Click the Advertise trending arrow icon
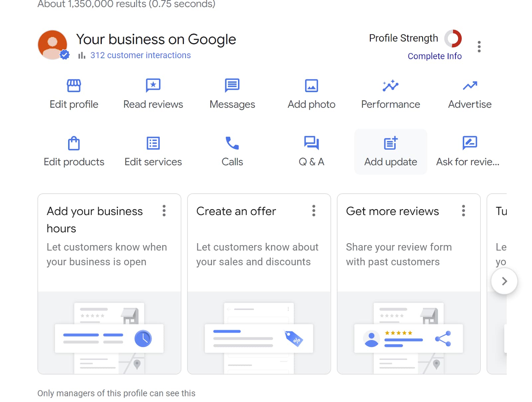 click(x=469, y=86)
